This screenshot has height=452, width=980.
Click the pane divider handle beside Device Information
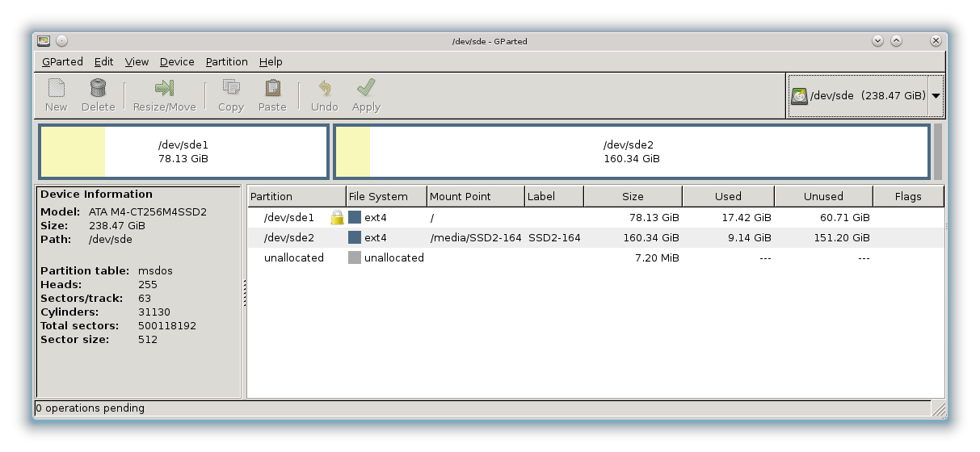click(244, 292)
